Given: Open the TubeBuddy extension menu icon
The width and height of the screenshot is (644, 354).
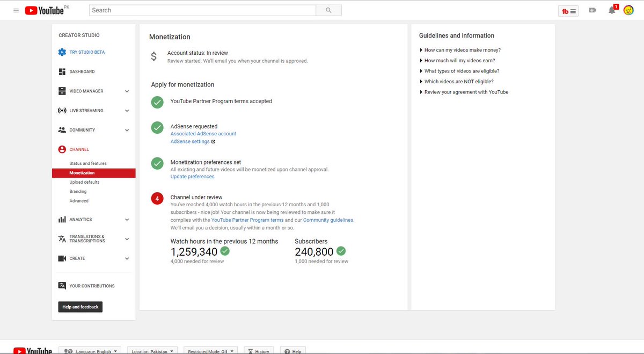Looking at the screenshot, I should 568,11.
